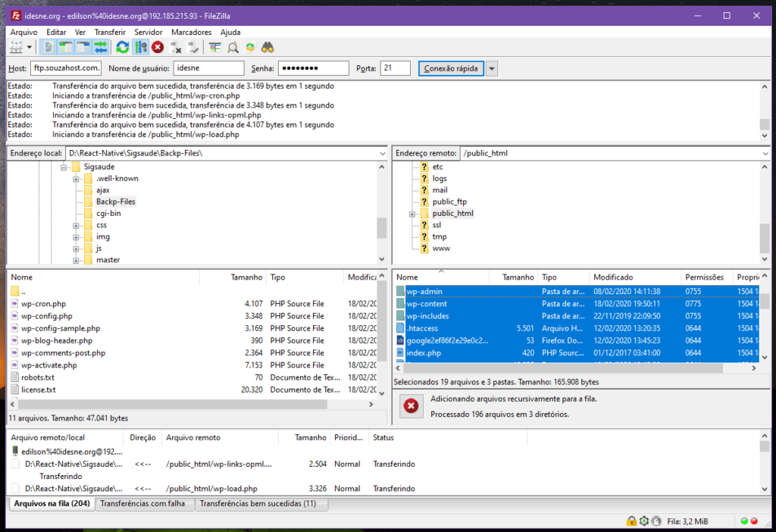
Task: Open the quick connect history dropdown arrow
Action: point(491,68)
